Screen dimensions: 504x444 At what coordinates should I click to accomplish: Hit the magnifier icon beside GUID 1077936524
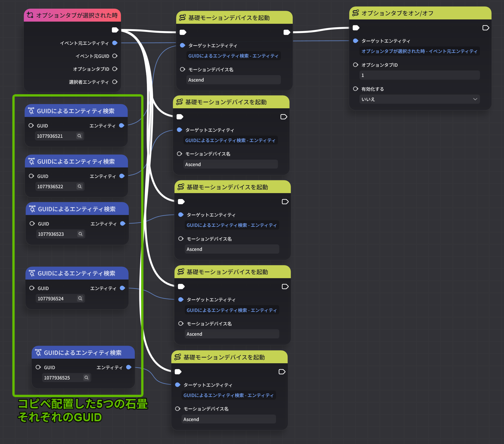80,298
